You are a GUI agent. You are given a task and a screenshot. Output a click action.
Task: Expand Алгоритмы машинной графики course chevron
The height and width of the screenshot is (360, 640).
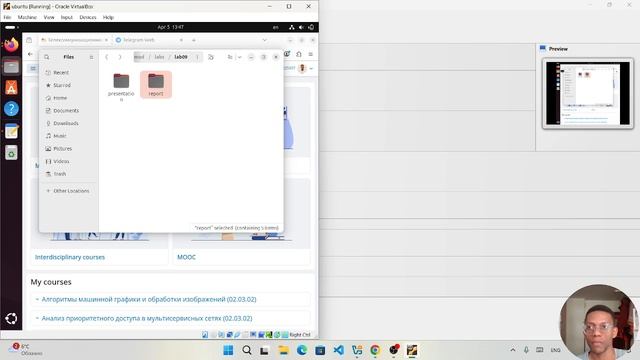[37, 299]
